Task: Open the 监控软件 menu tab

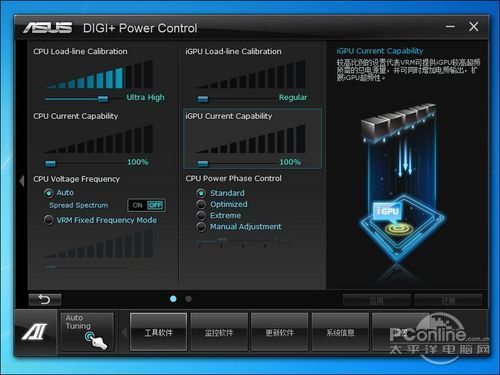Action: click(x=219, y=332)
